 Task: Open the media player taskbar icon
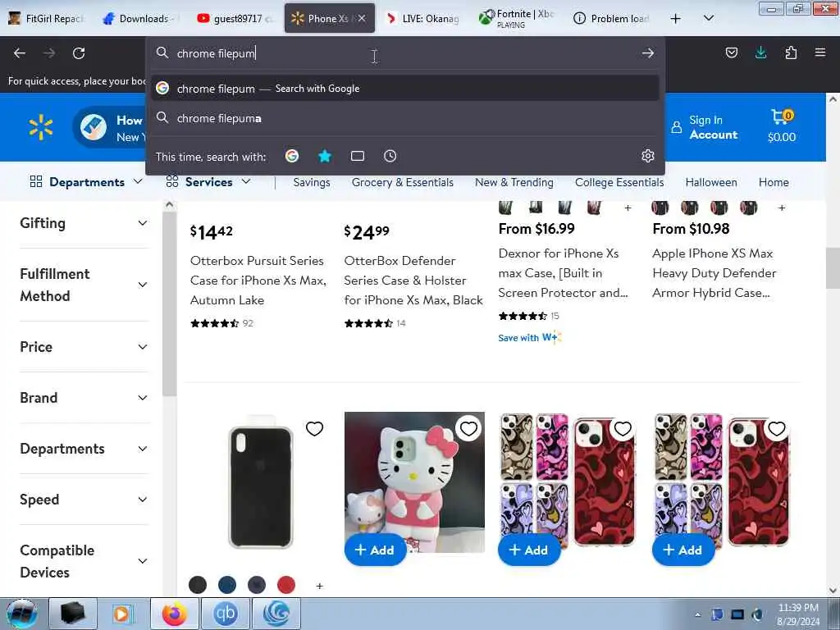122,614
